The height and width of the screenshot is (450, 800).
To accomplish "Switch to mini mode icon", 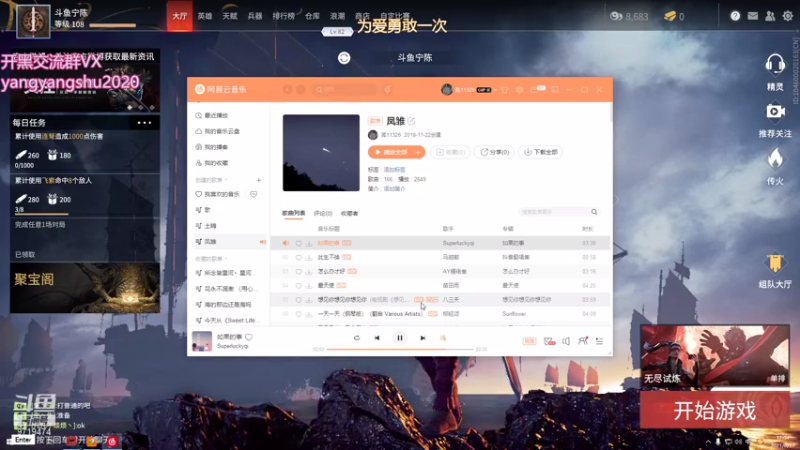I will click(555, 90).
